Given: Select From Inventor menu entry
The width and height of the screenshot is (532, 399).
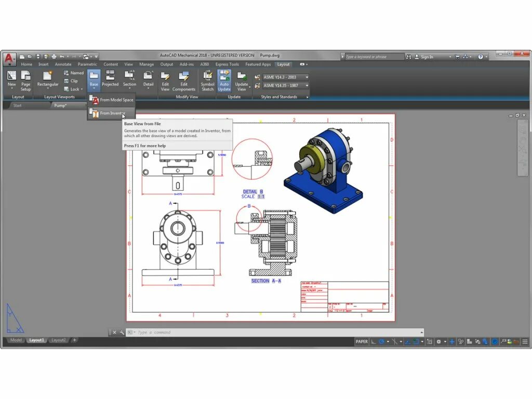Looking at the screenshot, I should [x=111, y=113].
